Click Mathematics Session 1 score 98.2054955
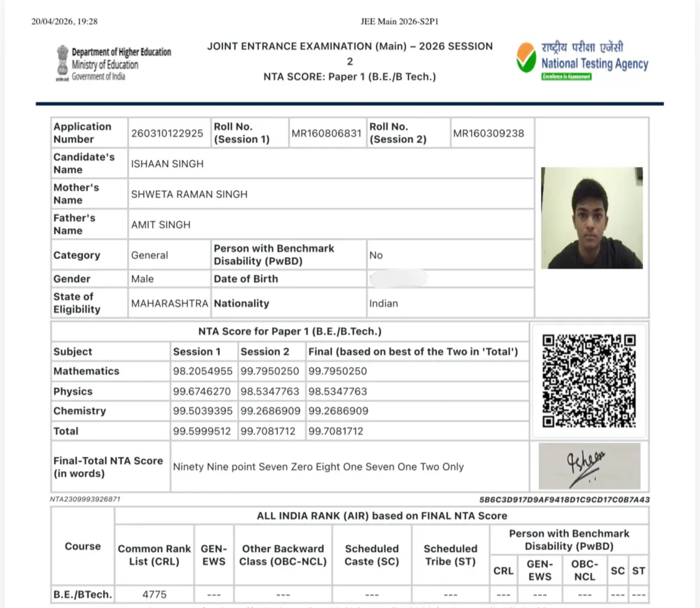The height and width of the screenshot is (608, 700). [203, 371]
